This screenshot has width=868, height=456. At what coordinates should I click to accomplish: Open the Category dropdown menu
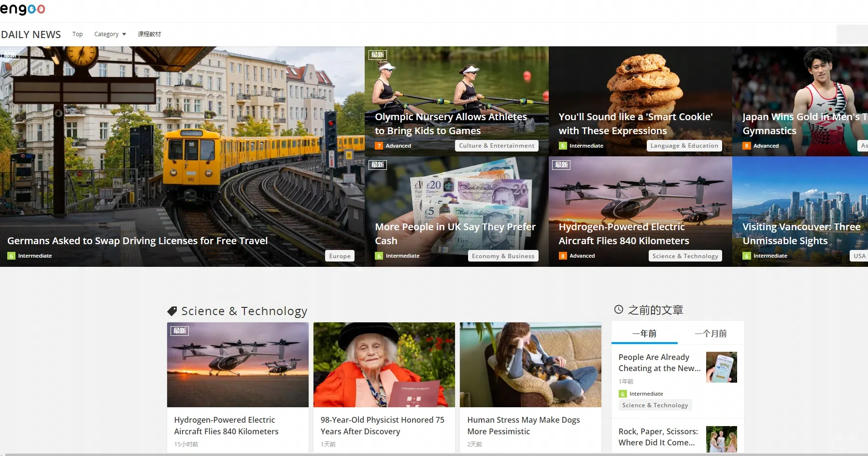tap(110, 34)
